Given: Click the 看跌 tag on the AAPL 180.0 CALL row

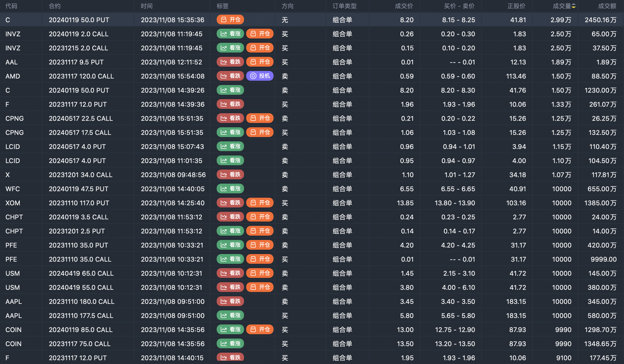Looking at the screenshot, I should tap(230, 301).
